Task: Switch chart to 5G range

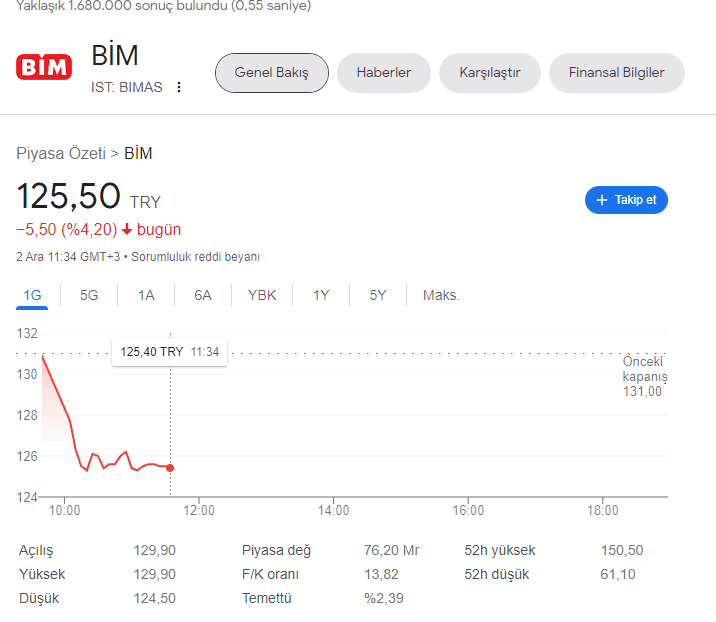Action: click(89, 295)
